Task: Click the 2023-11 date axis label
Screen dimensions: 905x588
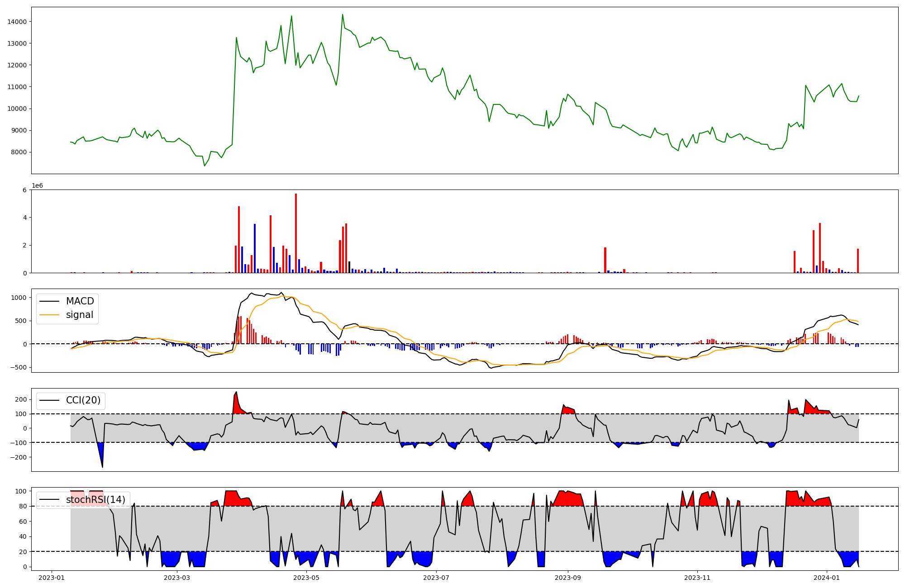Action: [697, 577]
